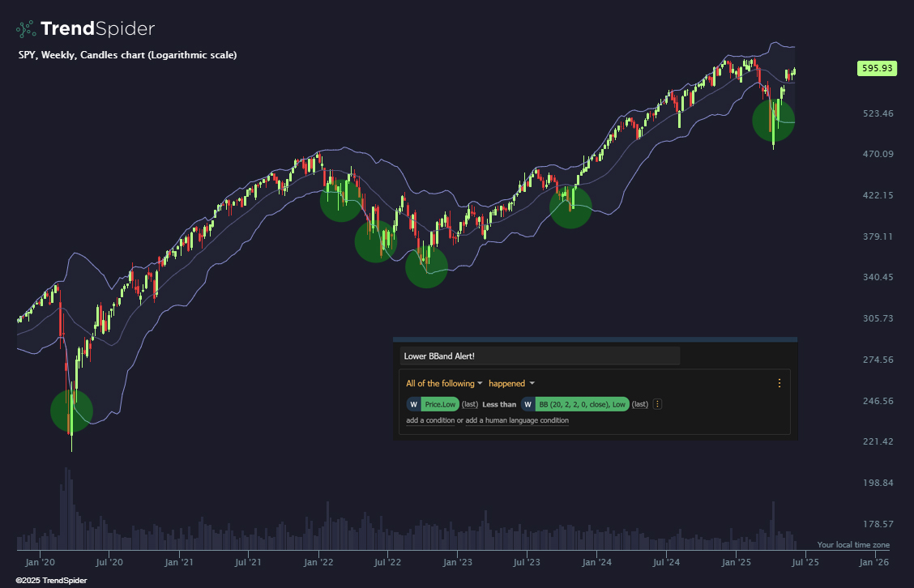Click the green circle marker near Jan '20
The height and width of the screenshot is (588, 914).
(x=71, y=411)
